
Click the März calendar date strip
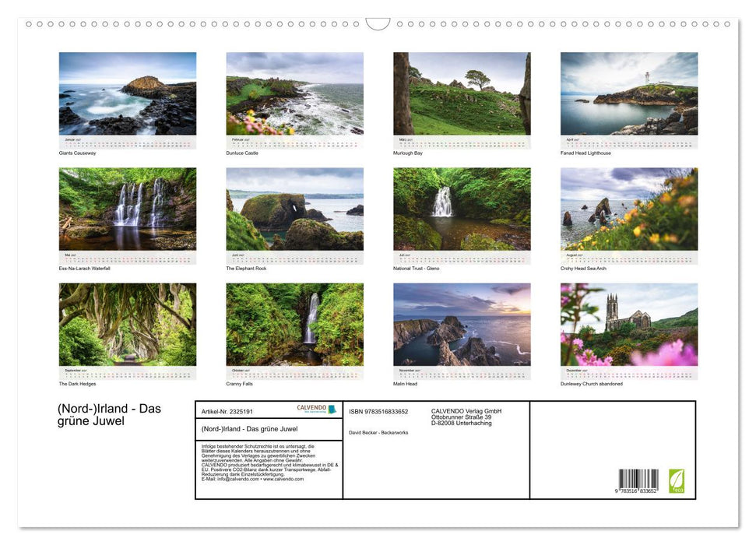coord(462,142)
